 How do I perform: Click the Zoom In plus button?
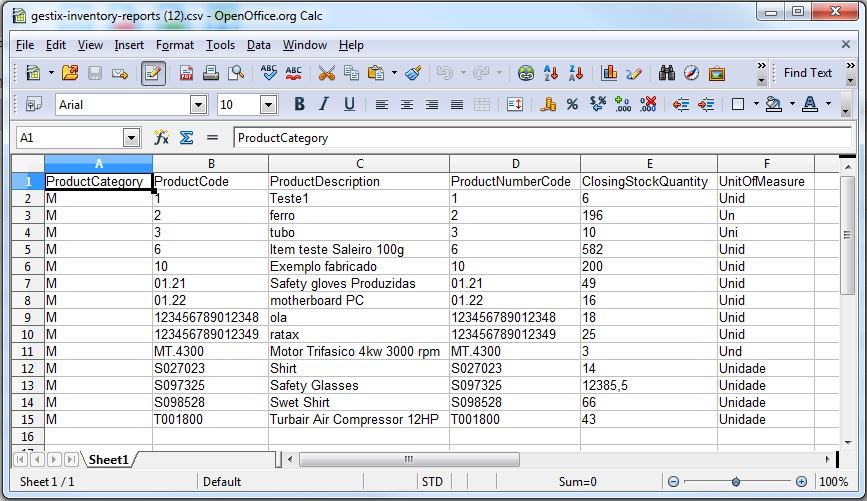(801, 482)
